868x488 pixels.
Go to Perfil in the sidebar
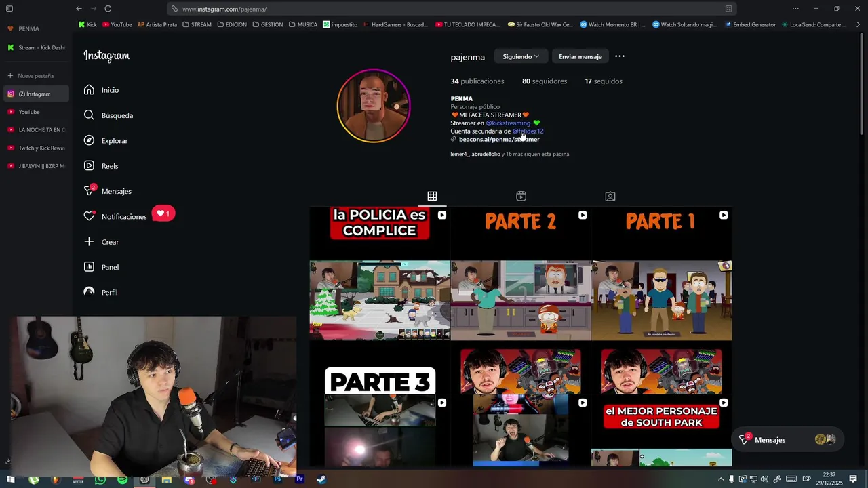click(100, 292)
